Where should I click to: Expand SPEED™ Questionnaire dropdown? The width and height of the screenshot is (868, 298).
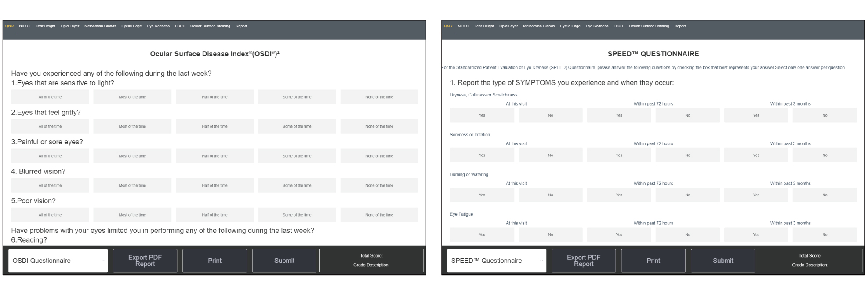coord(497,261)
